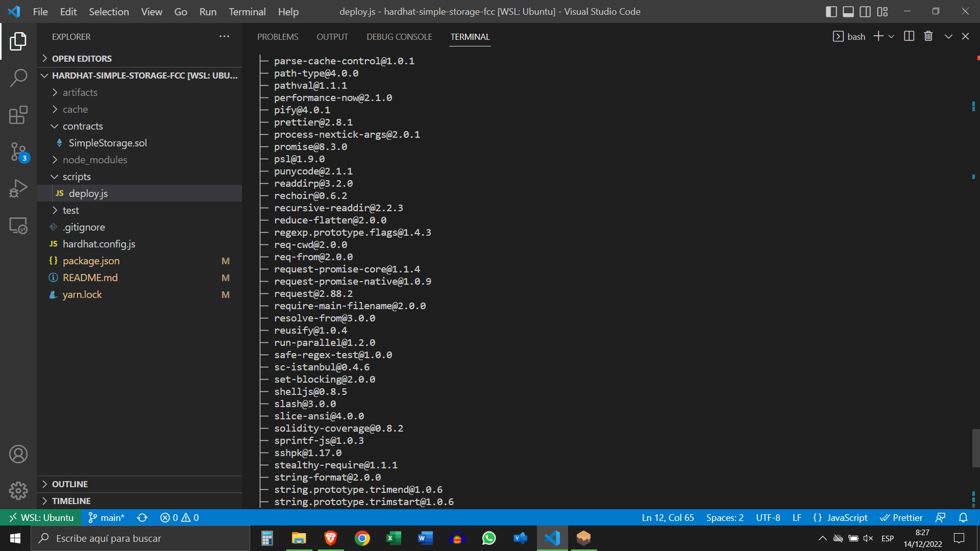980x551 pixels.
Task: Switch to the PROBLEMS tab
Action: (278, 36)
